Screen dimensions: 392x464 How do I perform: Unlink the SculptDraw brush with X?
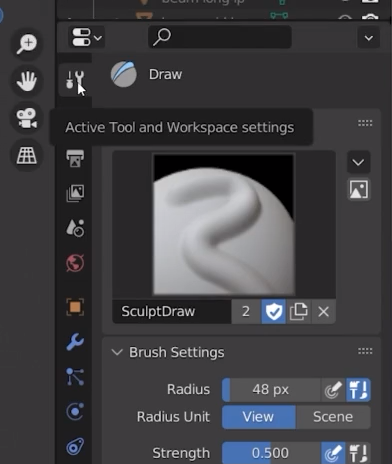coord(323,311)
